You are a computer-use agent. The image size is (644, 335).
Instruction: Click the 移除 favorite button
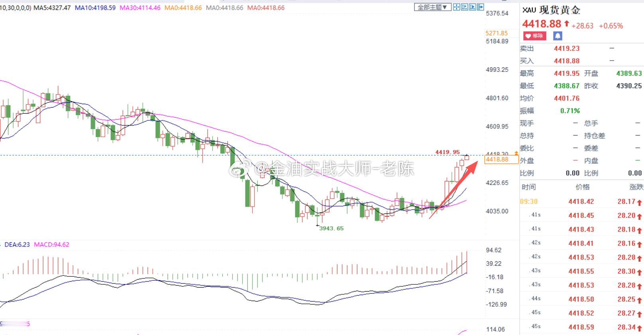click(534, 36)
